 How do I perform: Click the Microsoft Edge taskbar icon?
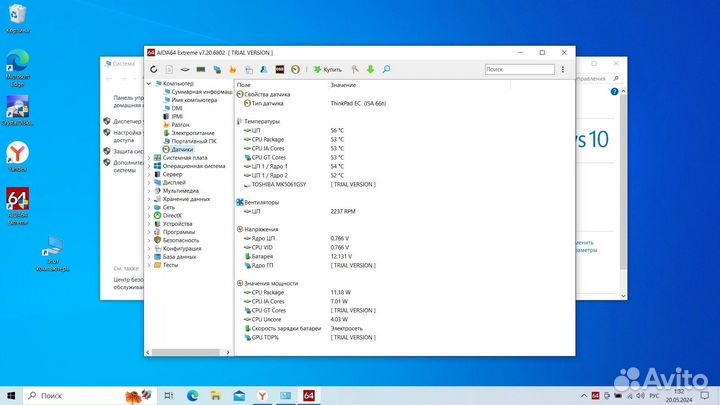[193, 395]
